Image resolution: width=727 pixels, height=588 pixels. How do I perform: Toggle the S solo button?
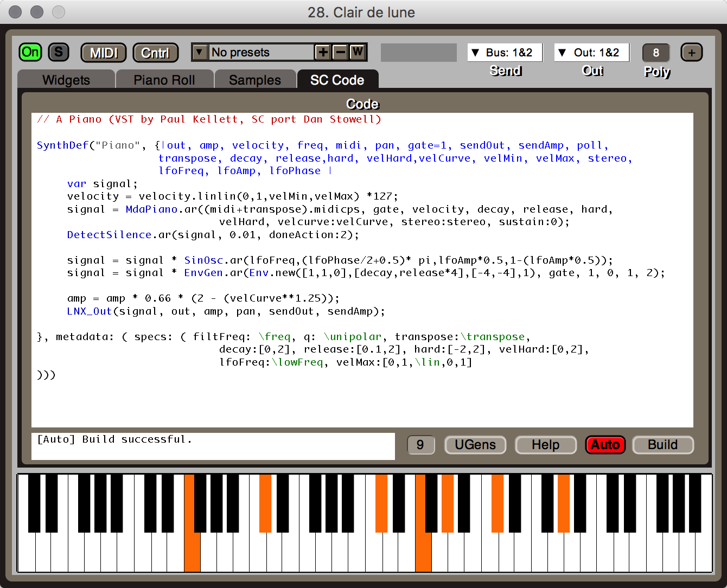tap(59, 52)
